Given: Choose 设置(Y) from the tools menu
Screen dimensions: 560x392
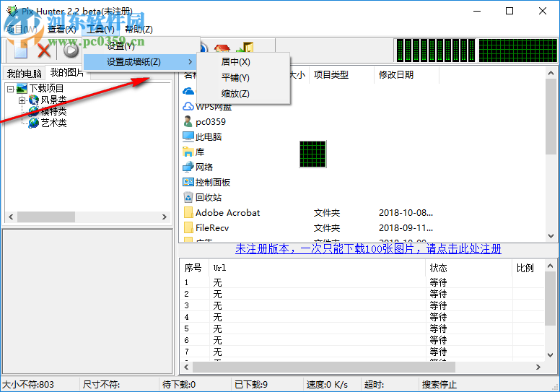Looking at the screenshot, I should pos(121,45).
